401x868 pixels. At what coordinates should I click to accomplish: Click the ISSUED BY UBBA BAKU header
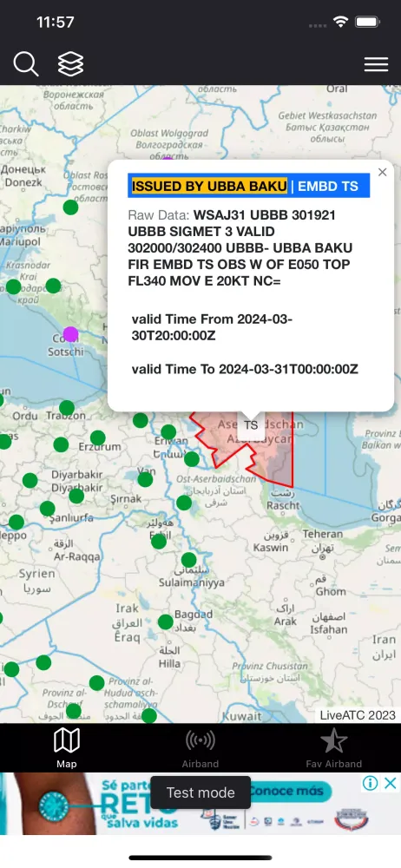209,186
